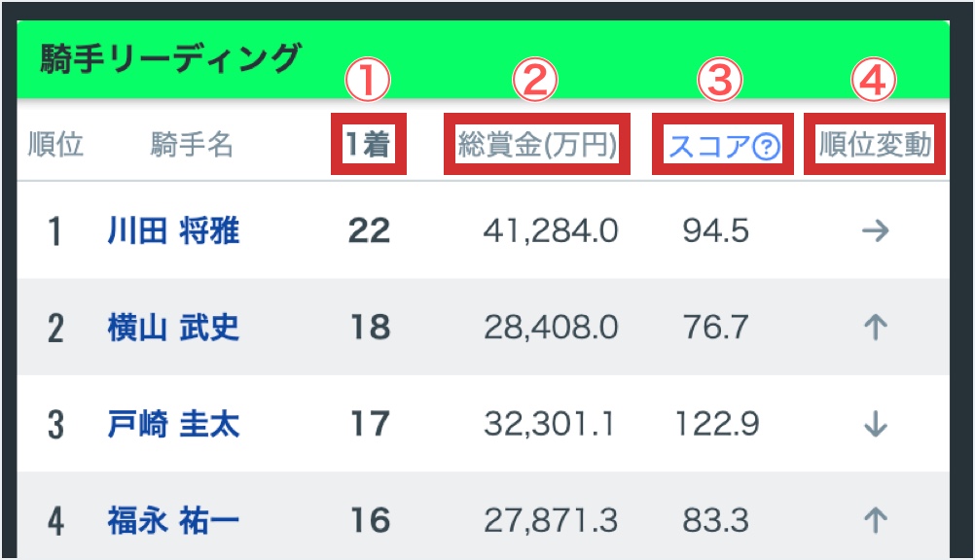975x560 pixels.
Task: Open jockey 福永 祐一 profile link
Action: [x=173, y=521]
